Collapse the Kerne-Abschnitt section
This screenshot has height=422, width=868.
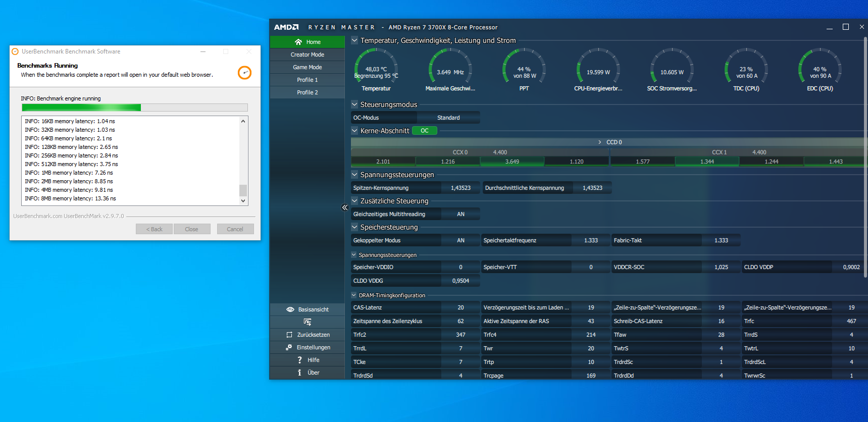pos(354,131)
